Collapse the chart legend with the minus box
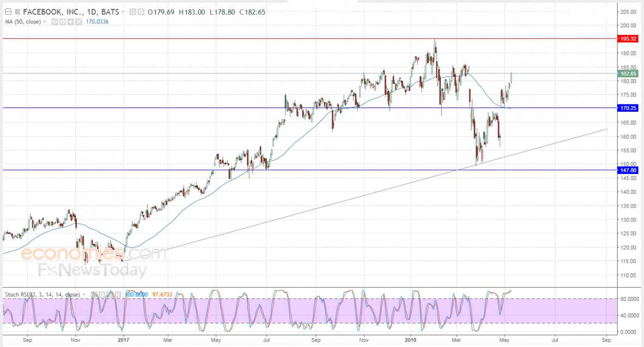The width and height of the screenshot is (644, 347). (x=8, y=12)
